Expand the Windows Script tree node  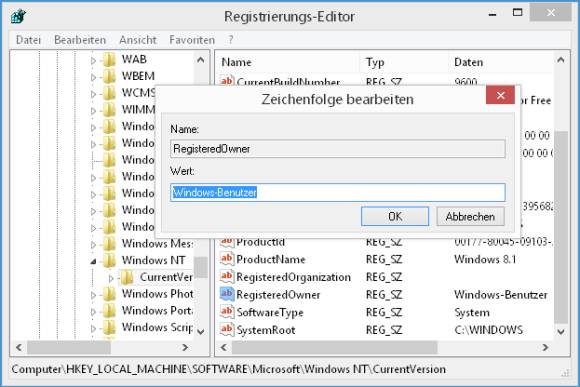click(x=93, y=328)
